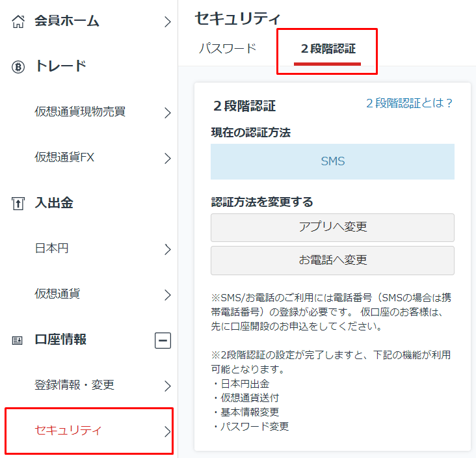
Task: Click the chevron next to 日本円
Action: coord(168,249)
